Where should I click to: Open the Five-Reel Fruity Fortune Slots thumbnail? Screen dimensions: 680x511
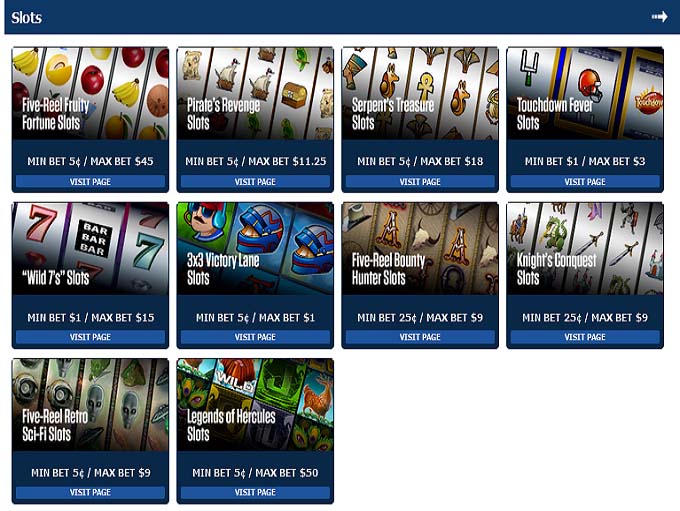pyautogui.click(x=90, y=94)
